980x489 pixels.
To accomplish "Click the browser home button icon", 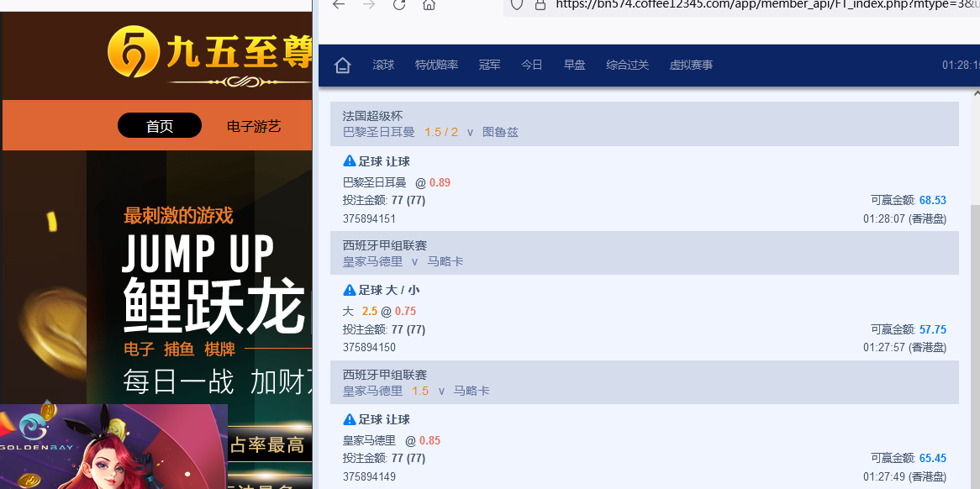I will click(429, 4).
